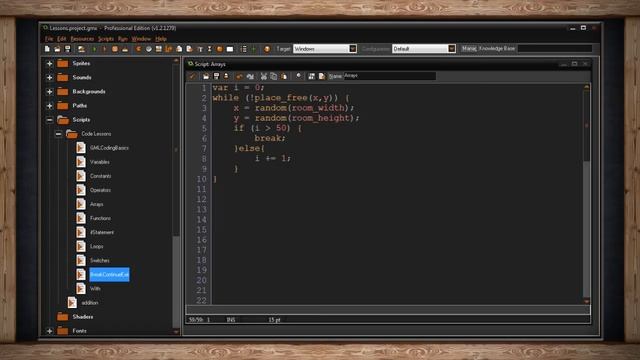Click the create object ball icon
The height and width of the screenshot is (360, 640).
click(220, 49)
